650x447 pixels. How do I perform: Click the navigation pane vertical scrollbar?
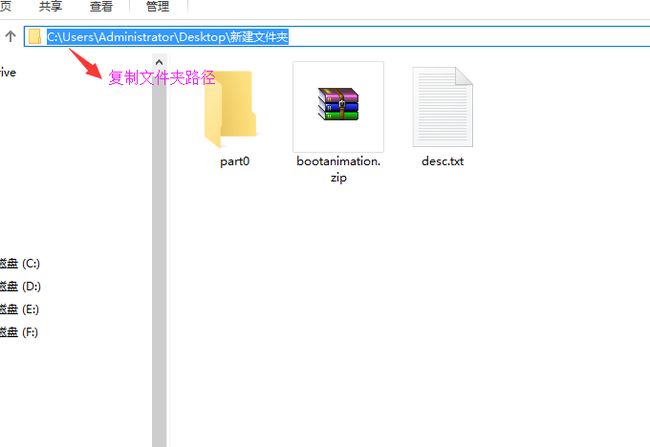click(158, 250)
